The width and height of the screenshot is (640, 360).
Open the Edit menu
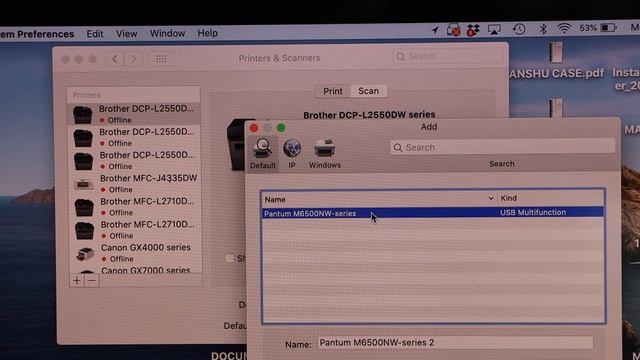(95, 33)
